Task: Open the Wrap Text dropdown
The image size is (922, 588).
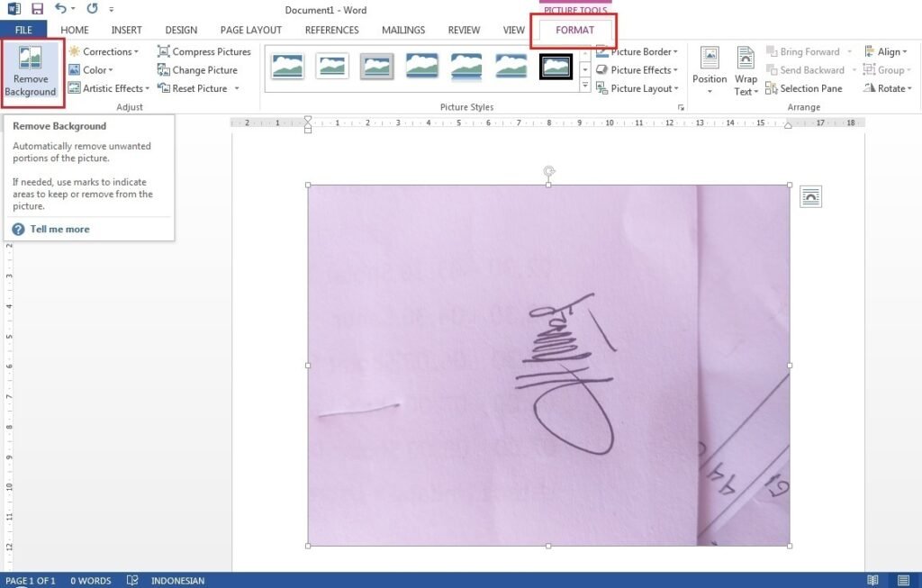Action: 746,71
